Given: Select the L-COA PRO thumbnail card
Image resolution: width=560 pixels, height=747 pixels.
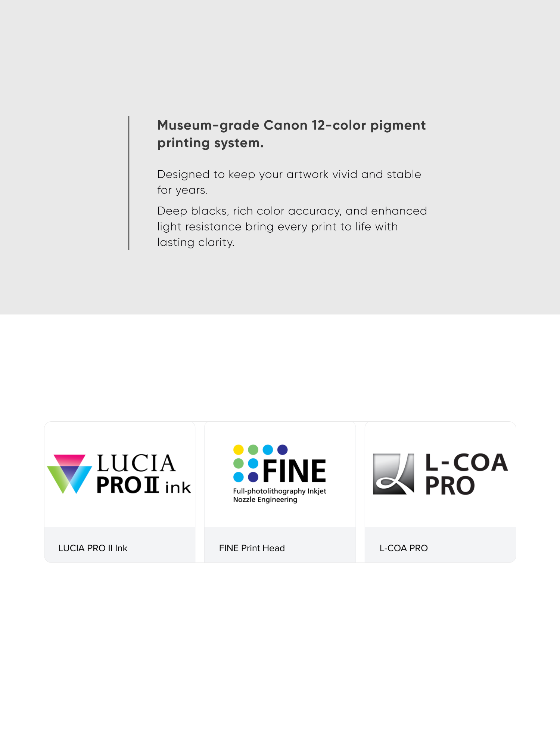Looking at the screenshot, I should [441, 492].
